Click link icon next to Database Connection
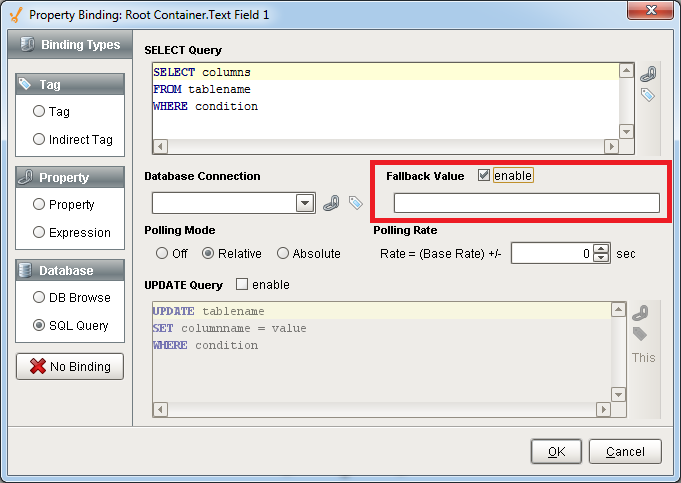This screenshot has height=483, width=681. [x=332, y=203]
